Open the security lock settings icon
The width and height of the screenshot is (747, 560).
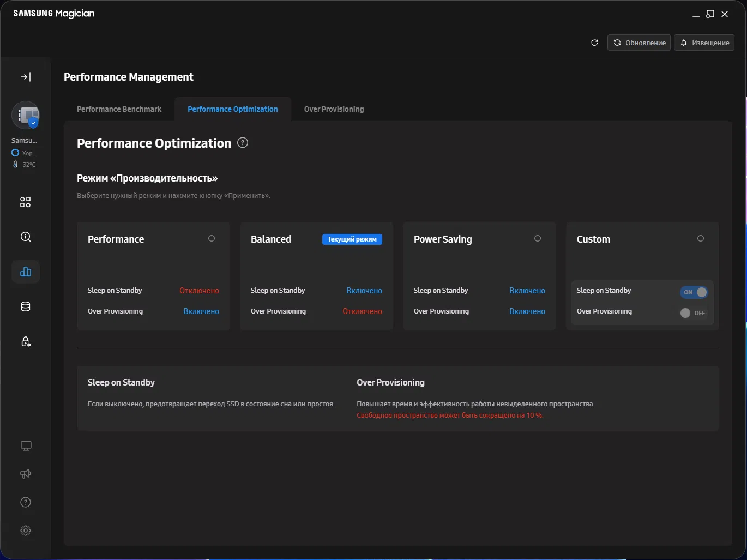(x=26, y=342)
